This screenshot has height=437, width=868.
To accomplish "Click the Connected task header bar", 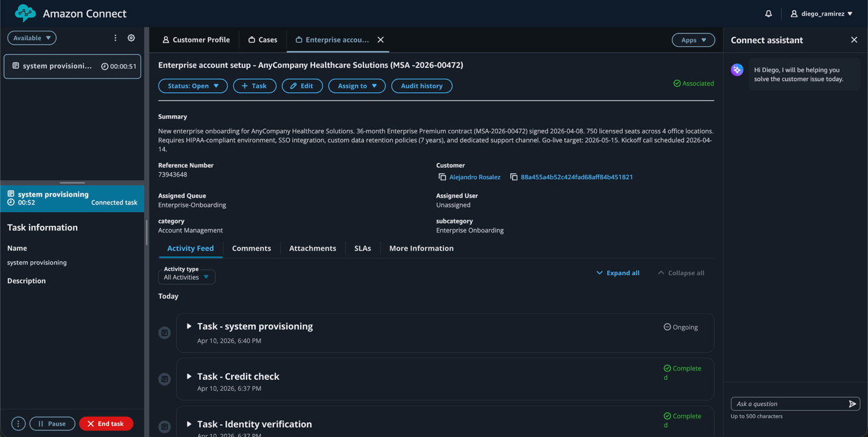I will click(72, 198).
